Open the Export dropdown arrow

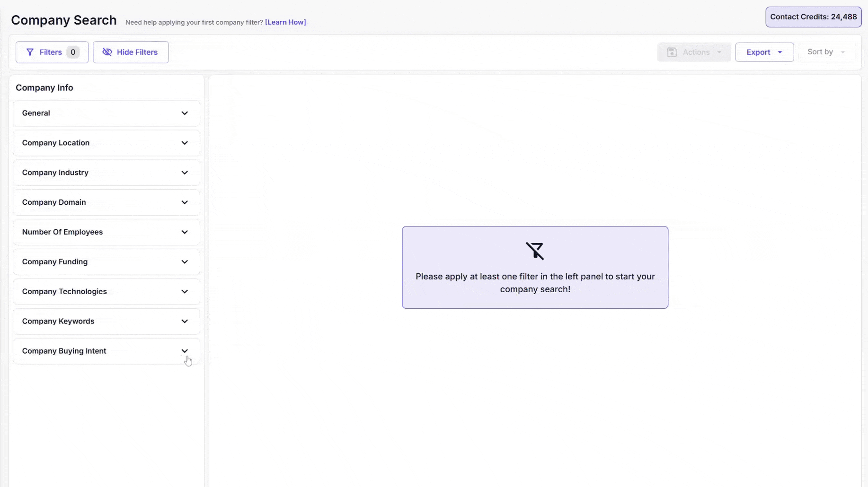coord(780,52)
